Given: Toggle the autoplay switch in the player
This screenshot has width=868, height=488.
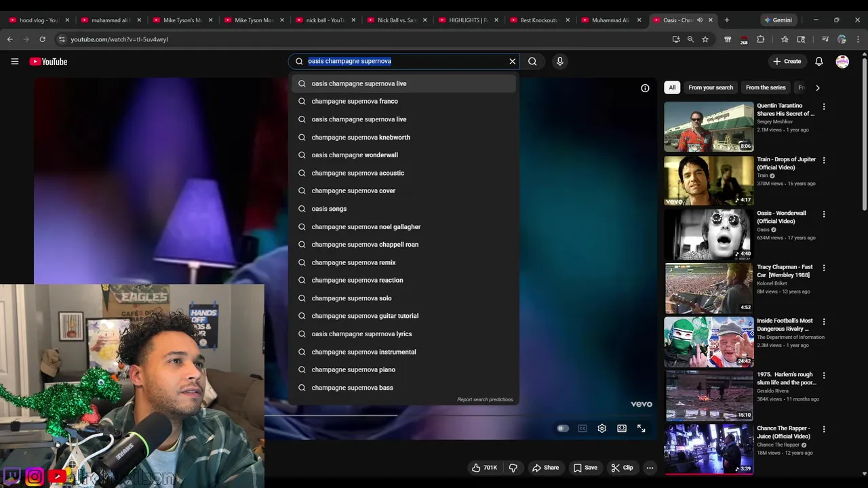Looking at the screenshot, I should pos(563,428).
